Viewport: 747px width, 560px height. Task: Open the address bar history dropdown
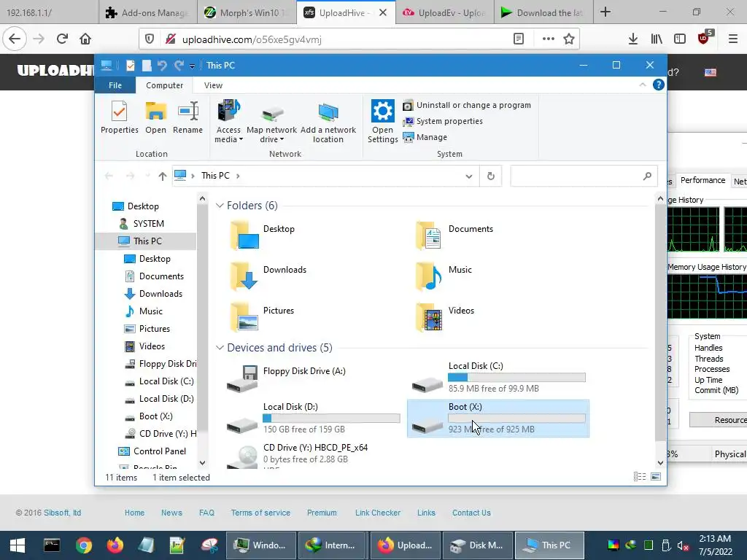pyautogui.click(x=469, y=176)
